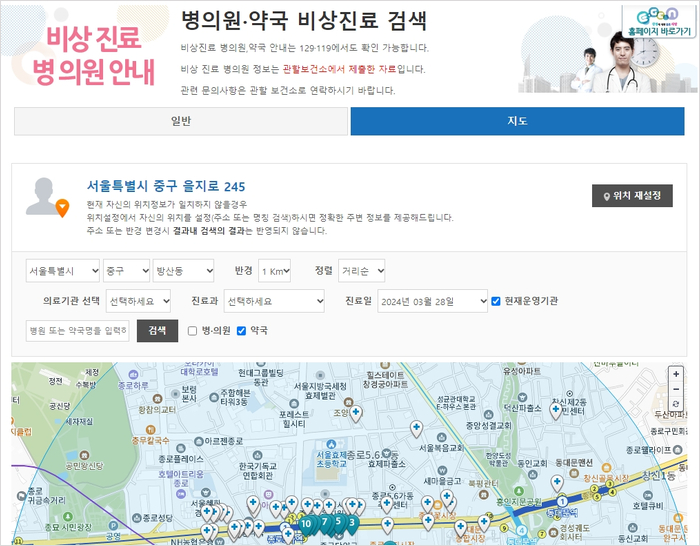
Task: Click the 서울효제초등학교 school icon
Action: click(x=331, y=444)
